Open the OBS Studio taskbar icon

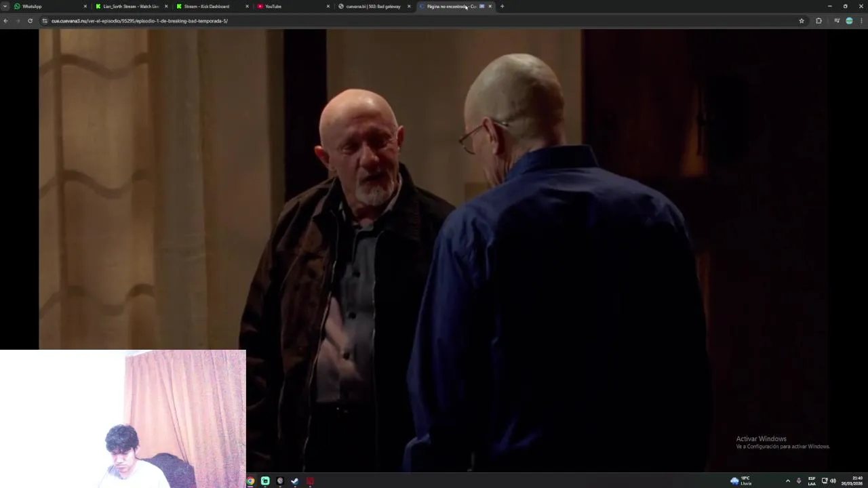280,481
